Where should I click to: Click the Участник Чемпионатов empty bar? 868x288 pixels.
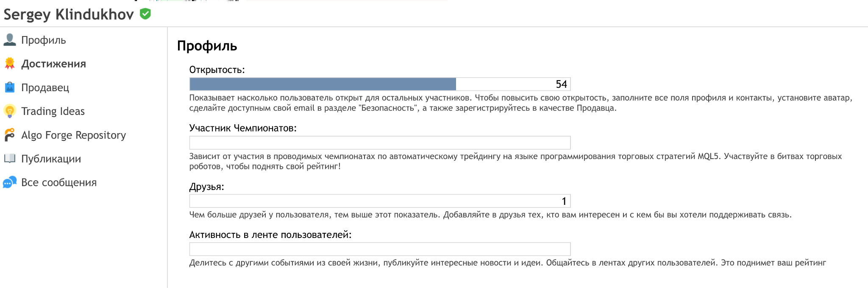[380, 143]
